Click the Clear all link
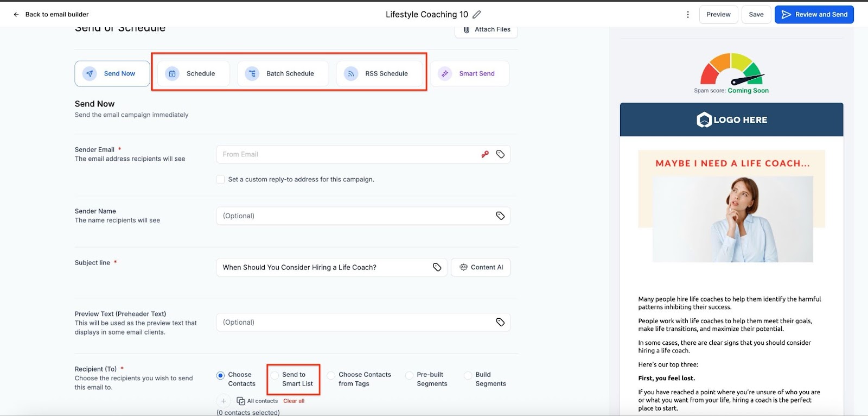868x416 pixels. point(293,401)
